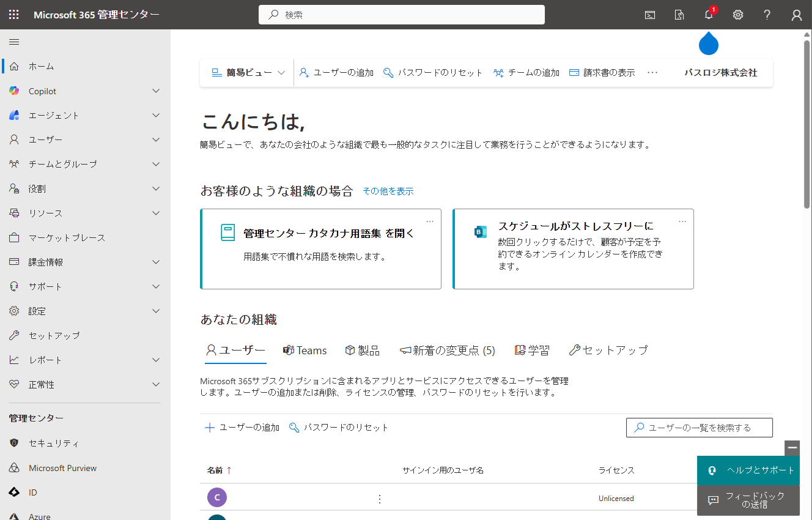Open セキュリティ admin center
This screenshot has height=520, width=812.
(85, 443)
